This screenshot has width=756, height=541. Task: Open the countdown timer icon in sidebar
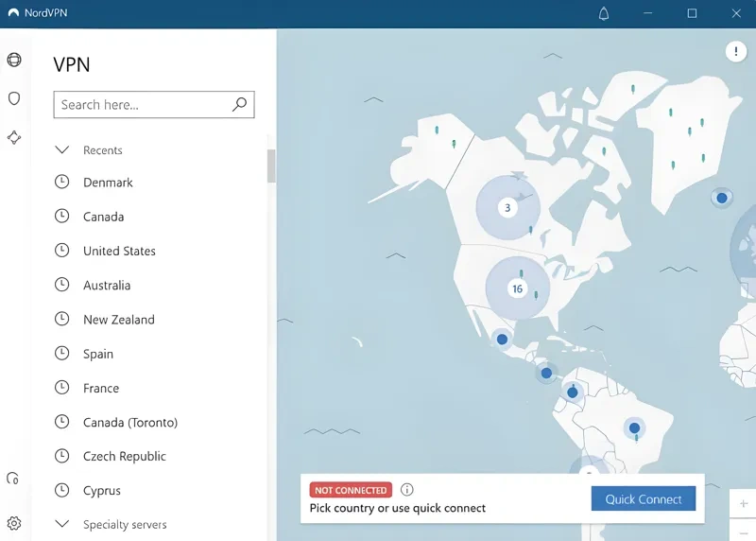point(13,479)
